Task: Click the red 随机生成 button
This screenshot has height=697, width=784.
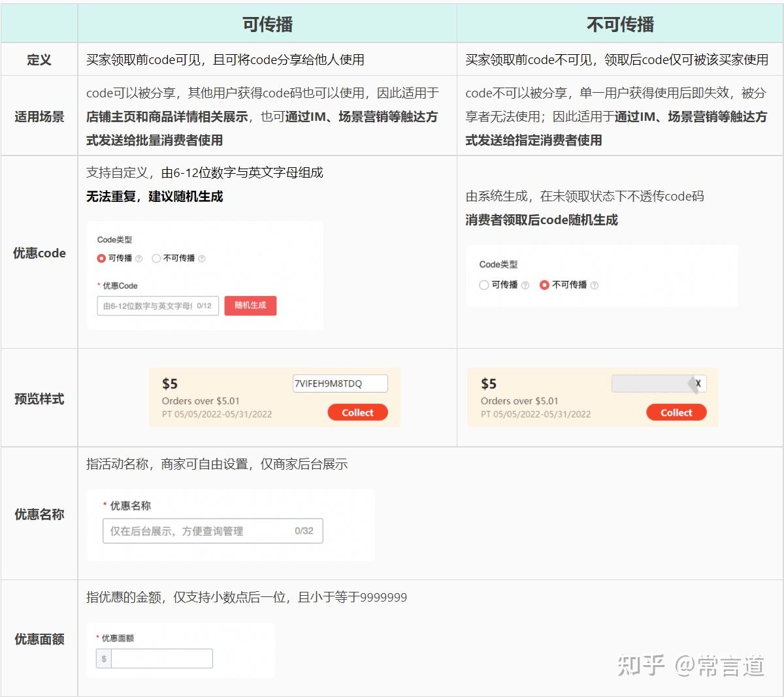Action: point(250,306)
